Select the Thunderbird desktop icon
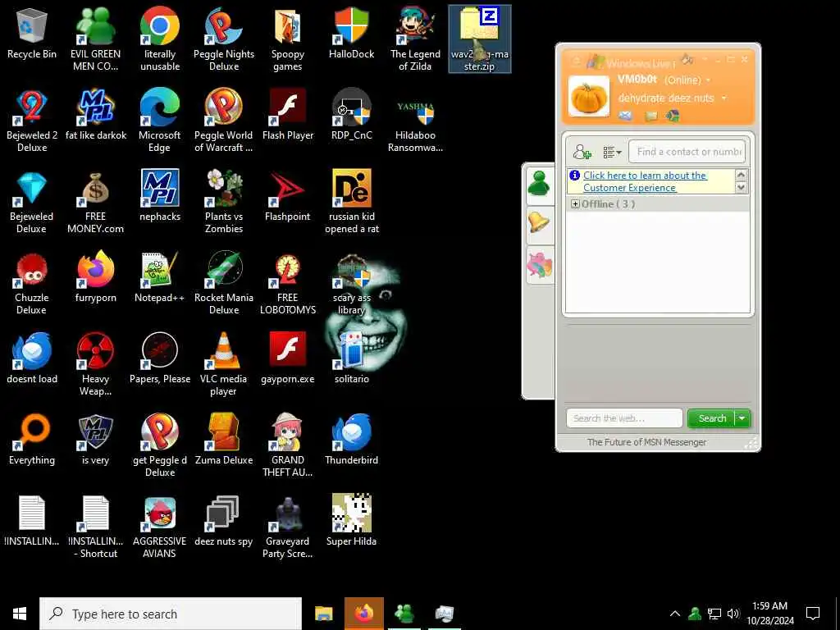Screen dimensions: 840x630 [x=351, y=441]
